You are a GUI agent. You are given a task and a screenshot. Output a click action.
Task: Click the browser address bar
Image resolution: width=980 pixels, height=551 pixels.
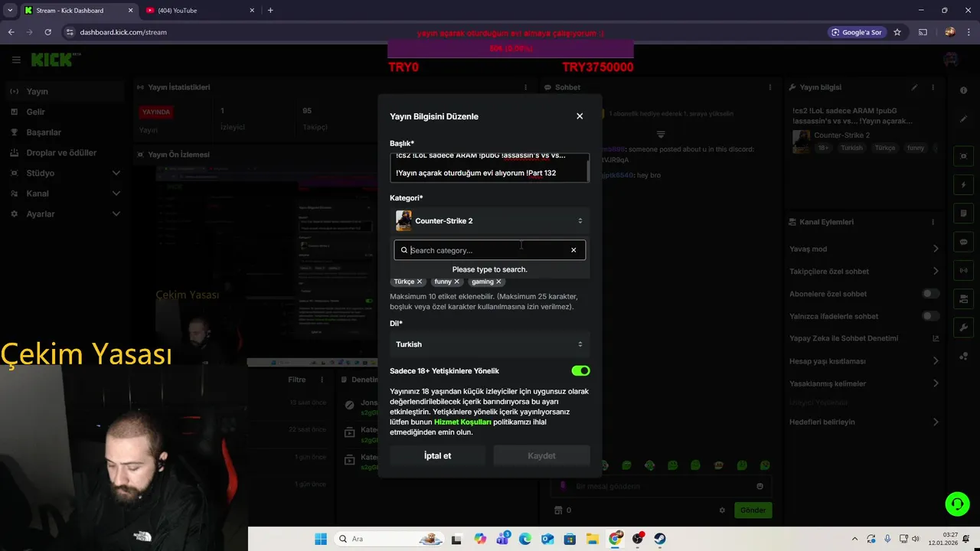tap(444, 32)
